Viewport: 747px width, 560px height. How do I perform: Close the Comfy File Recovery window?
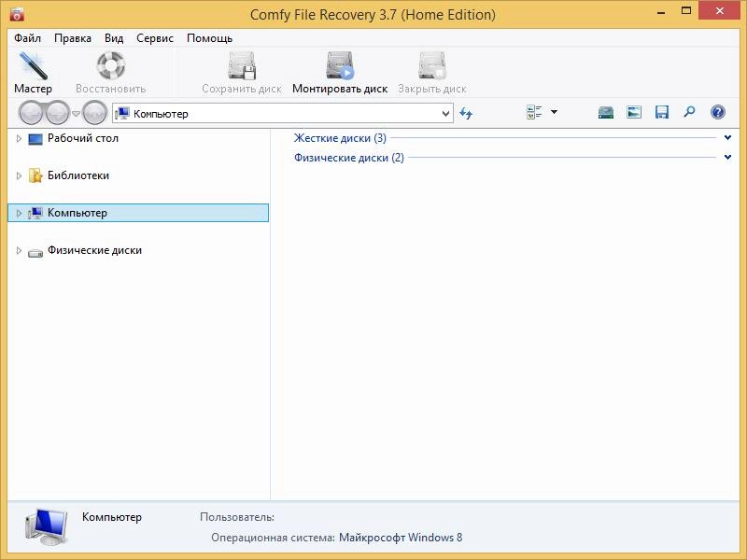pos(719,10)
